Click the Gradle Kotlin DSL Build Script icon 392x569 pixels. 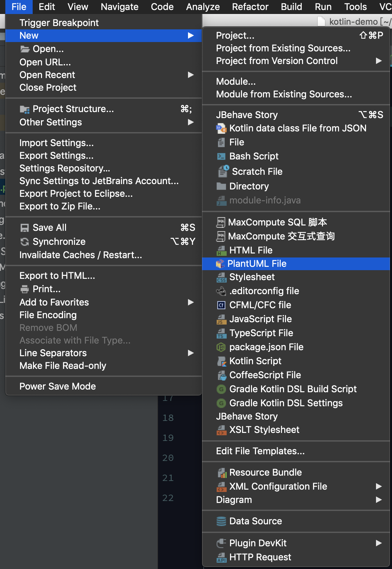[x=221, y=389]
